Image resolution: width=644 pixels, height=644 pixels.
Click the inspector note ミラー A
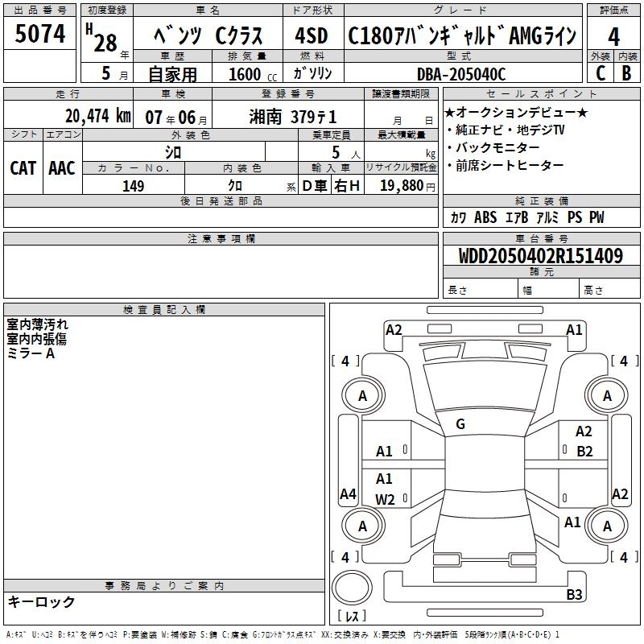point(31,353)
